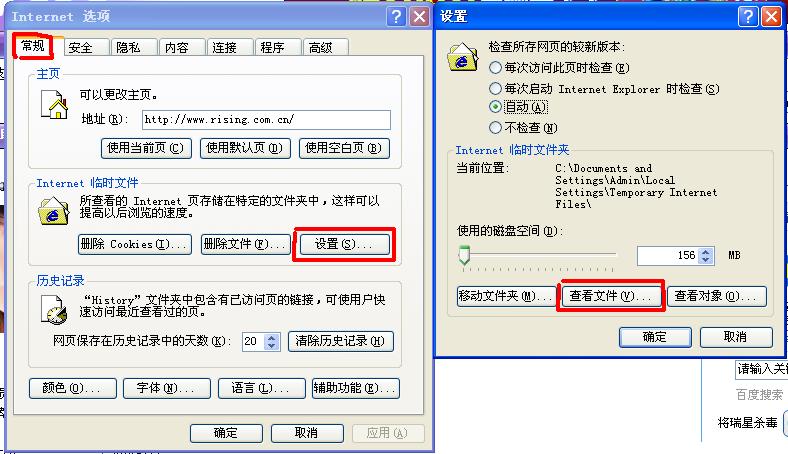This screenshot has width=788, height=454.
Task: Select 每次启动 Internet Explorer 时检查 option
Action: pos(496,88)
